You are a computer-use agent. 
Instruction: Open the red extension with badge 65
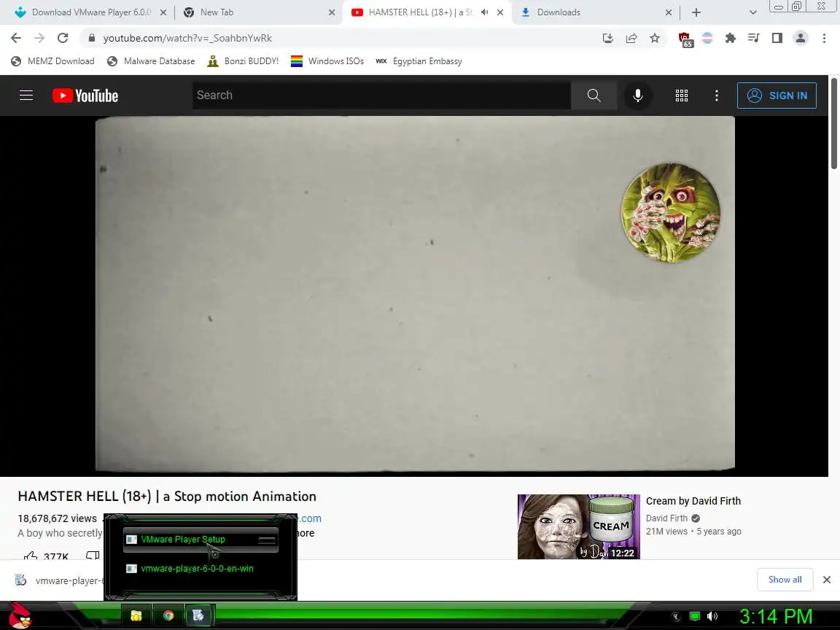pos(685,39)
